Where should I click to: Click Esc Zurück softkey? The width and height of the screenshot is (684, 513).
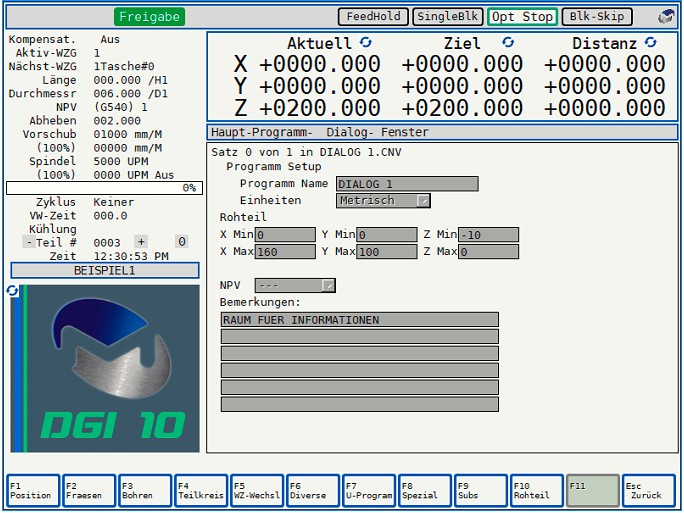coord(649,491)
